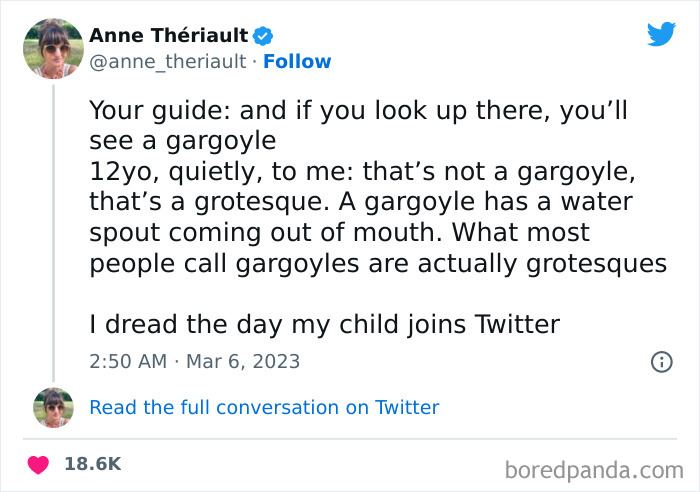Click Anne Thériault's large profile avatar

(x=53, y=48)
